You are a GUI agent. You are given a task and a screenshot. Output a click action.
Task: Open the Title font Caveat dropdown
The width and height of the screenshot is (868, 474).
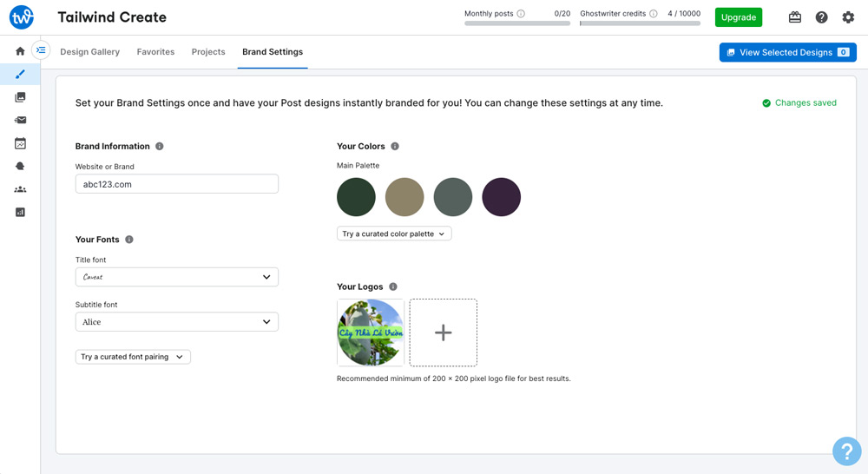[x=176, y=277]
